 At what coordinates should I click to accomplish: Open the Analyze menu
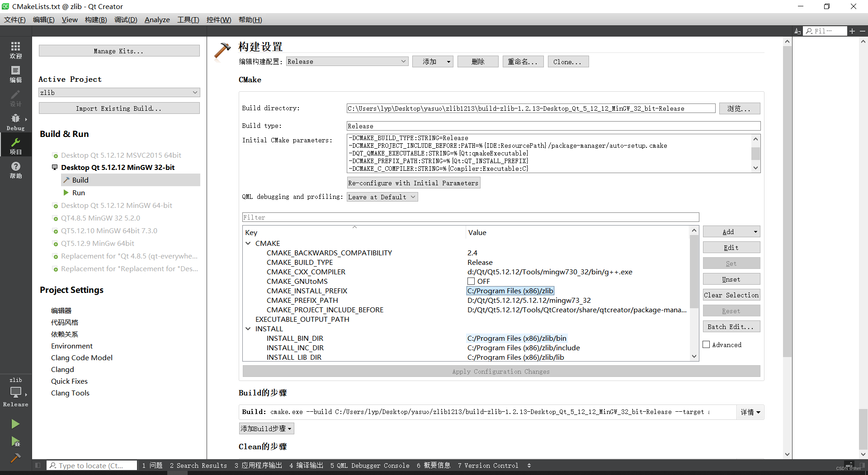(x=157, y=20)
